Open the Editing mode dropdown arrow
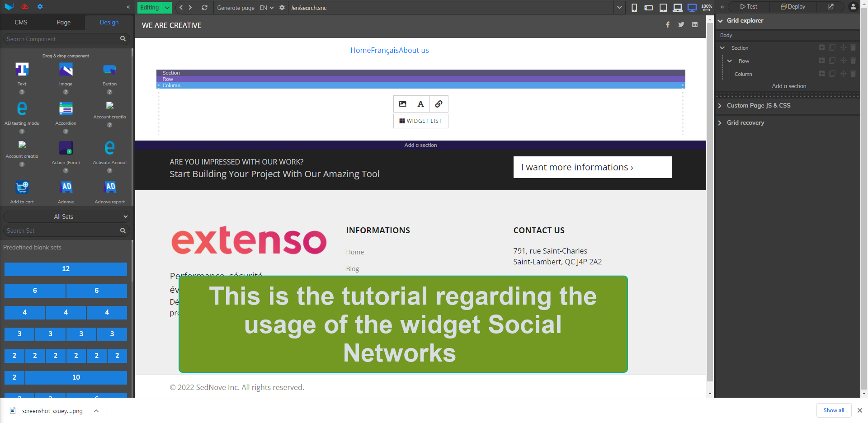The height and width of the screenshot is (423, 868). pyautogui.click(x=167, y=8)
